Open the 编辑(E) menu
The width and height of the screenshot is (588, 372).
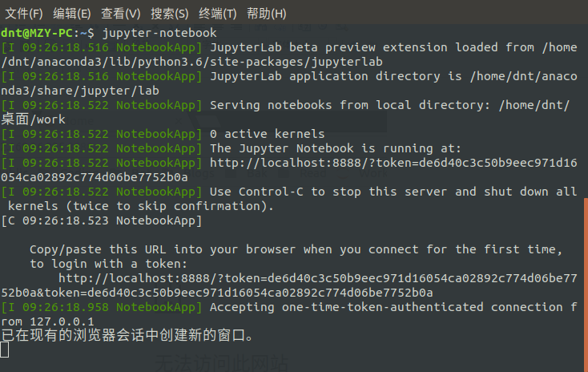tap(71, 14)
